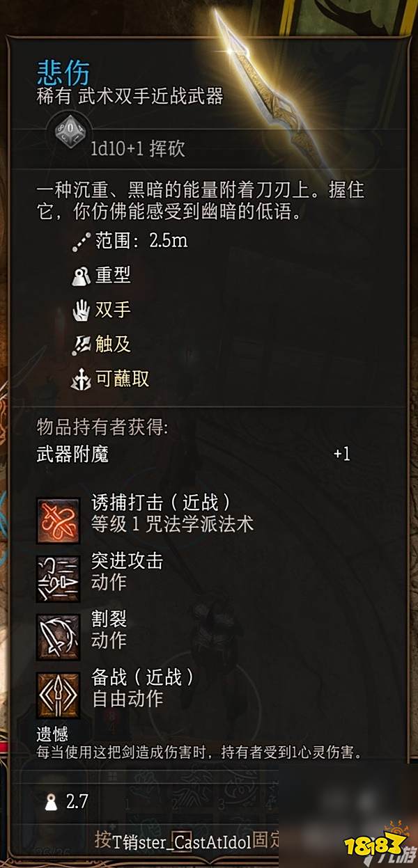The image size is (418, 868).
Task: Click the 1d10+1 挥砍 damage text
Action: [x=137, y=149]
